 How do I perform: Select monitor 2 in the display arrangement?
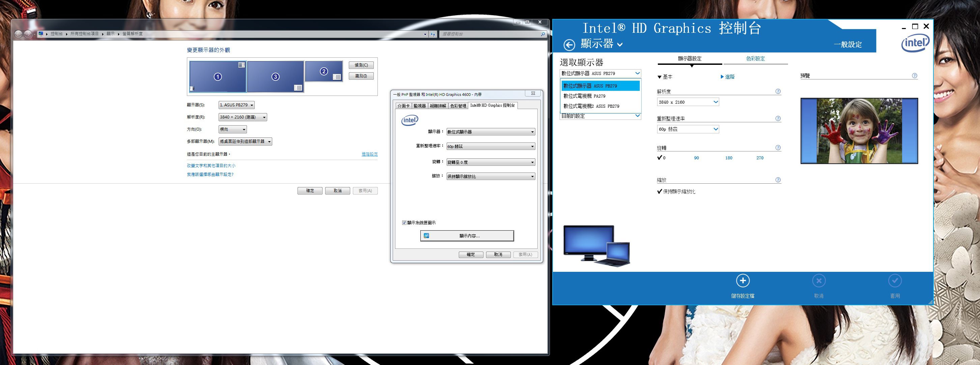pos(324,71)
